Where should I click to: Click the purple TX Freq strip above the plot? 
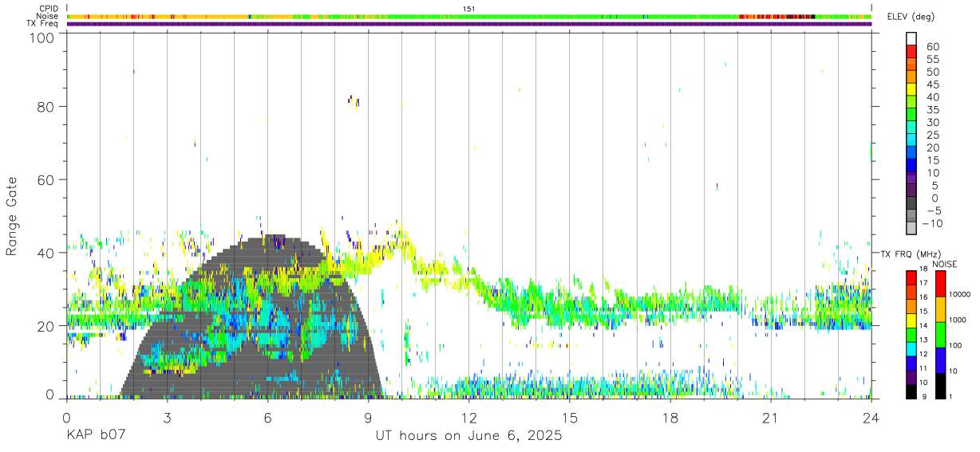coord(469,24)
